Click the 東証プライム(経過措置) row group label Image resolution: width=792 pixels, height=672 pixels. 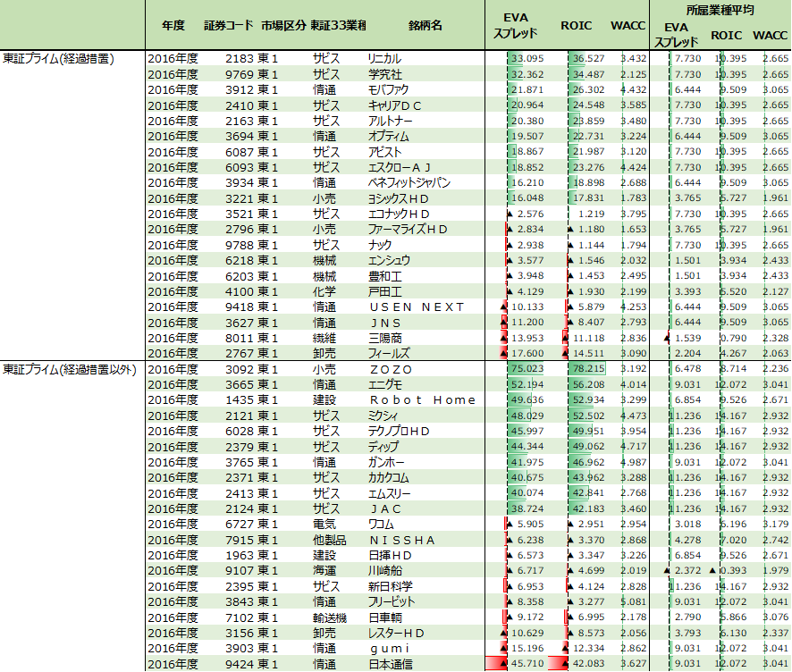[57, 58]
